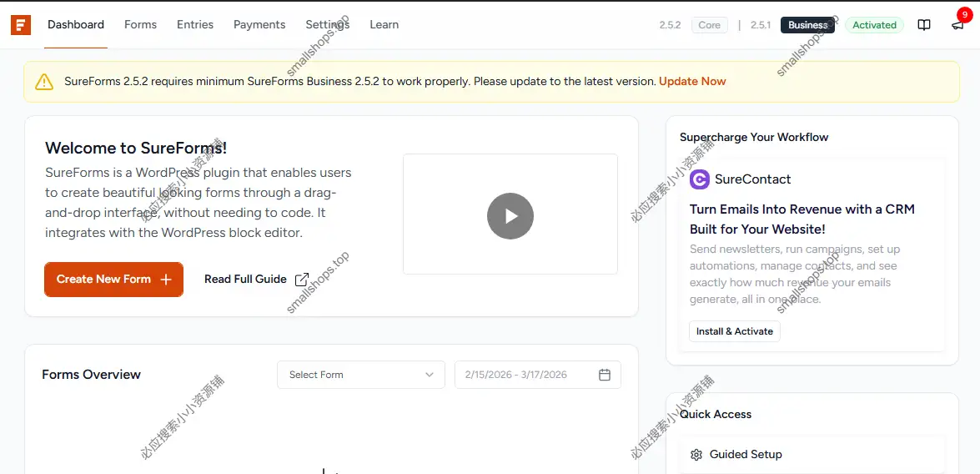Screen dimensions: 980x474
Task: Click Install & Activate for SureContact
Action: (x=735, y=331)
